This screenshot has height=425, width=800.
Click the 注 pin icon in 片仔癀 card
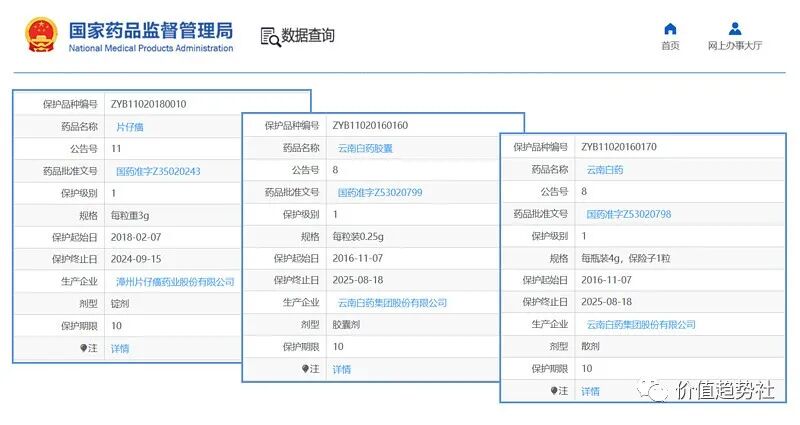pos(84,348)
